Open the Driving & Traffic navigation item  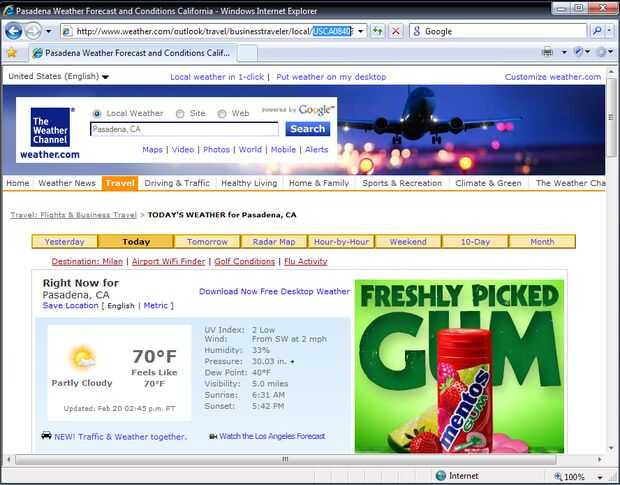[177, 183]
